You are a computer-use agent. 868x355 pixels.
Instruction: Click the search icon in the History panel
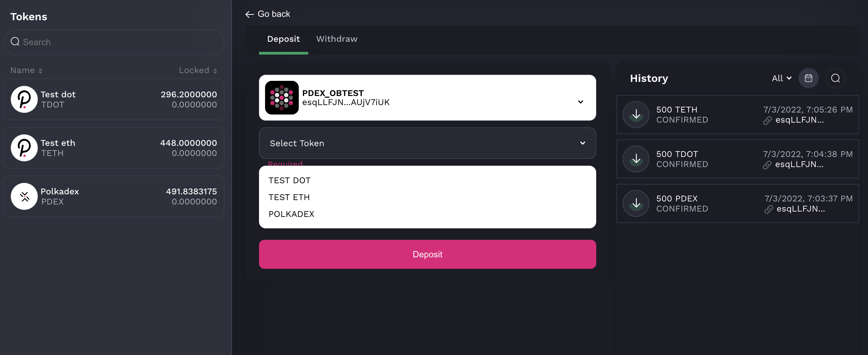[x=835, y=78]
